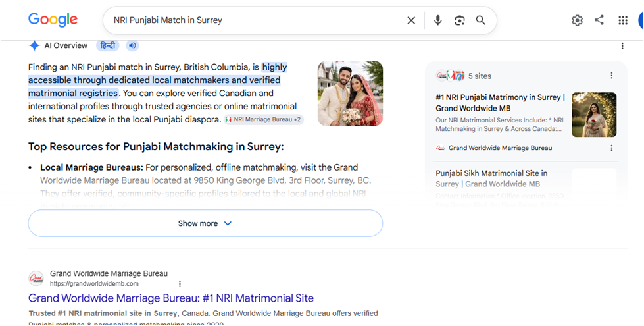644x326 pixels.
Task: Open search by image (Lens) icon
Action: point(459,20)
